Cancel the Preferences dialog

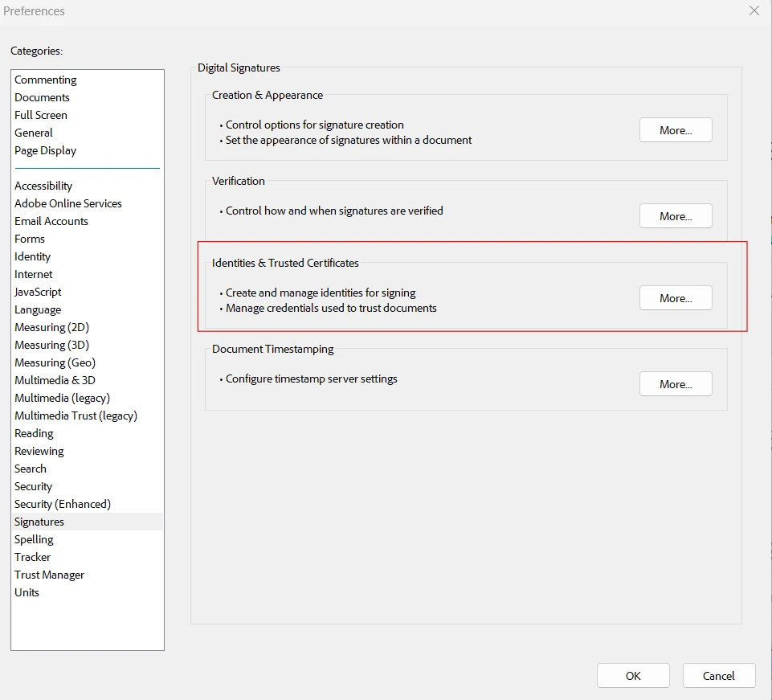coord(719,676)
